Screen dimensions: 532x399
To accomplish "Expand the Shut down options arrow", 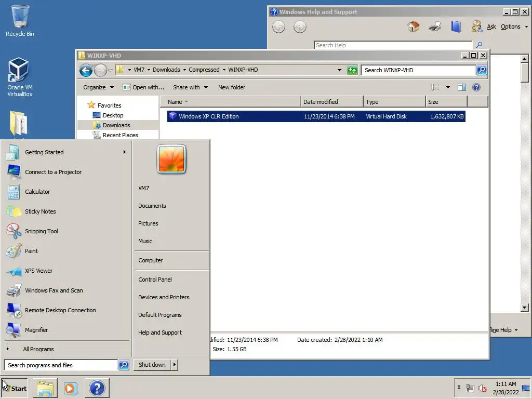I will coord(174,365).
